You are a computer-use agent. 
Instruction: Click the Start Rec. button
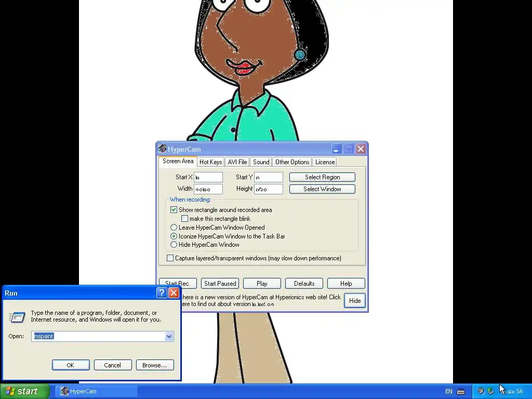click(178, 283)
